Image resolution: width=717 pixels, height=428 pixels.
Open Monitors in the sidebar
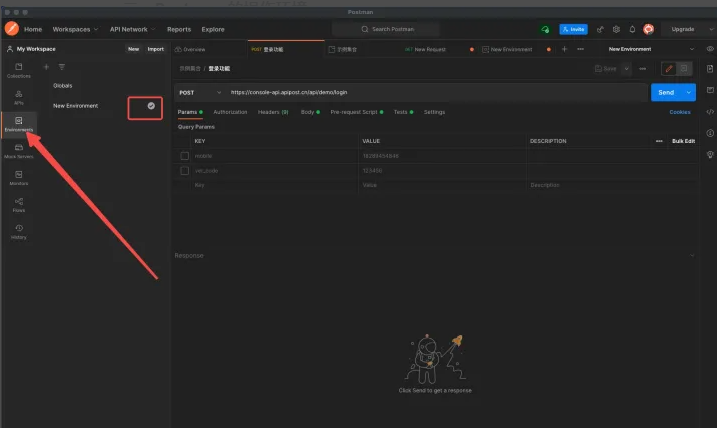19,178
